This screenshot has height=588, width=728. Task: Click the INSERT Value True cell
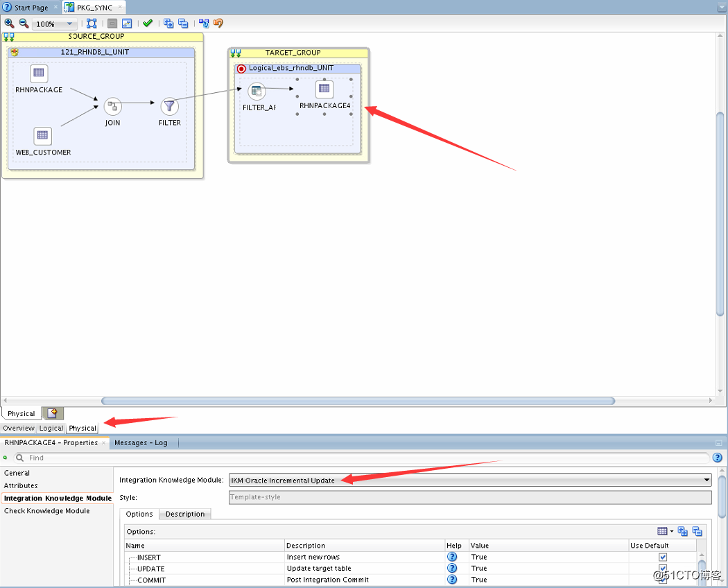coord(548,556)
